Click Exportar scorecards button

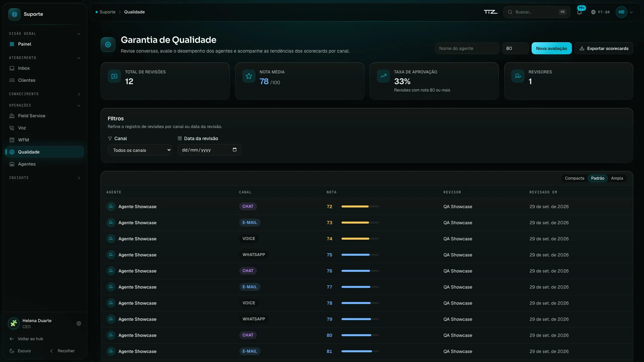point(604,49)
